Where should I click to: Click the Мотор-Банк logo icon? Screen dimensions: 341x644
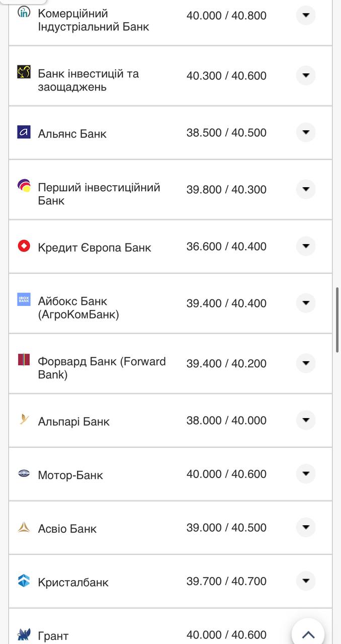[24, 473]
